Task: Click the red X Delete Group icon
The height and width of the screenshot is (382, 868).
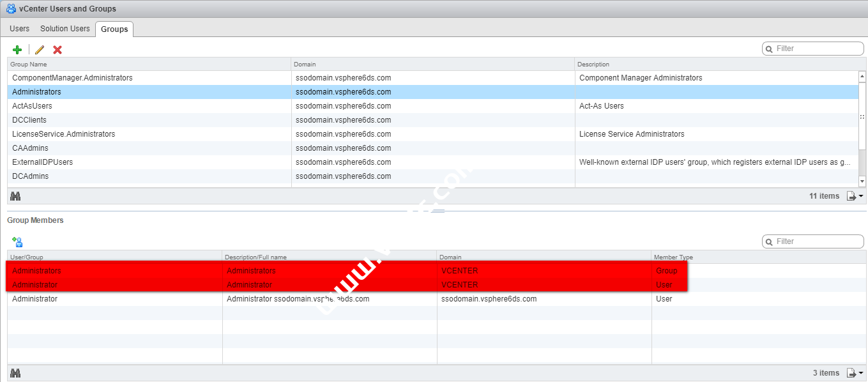Action: (57, 50)
